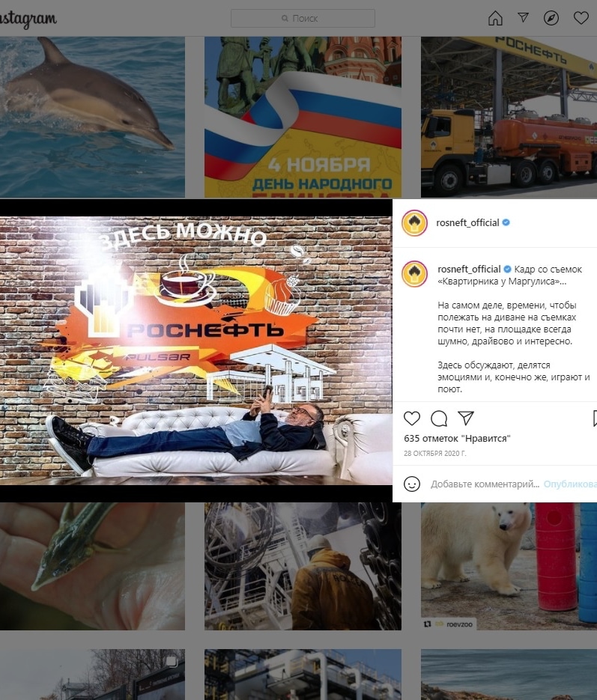
Task: Share post via paper plane icon under caption
Action: click(x=466, y=418)
